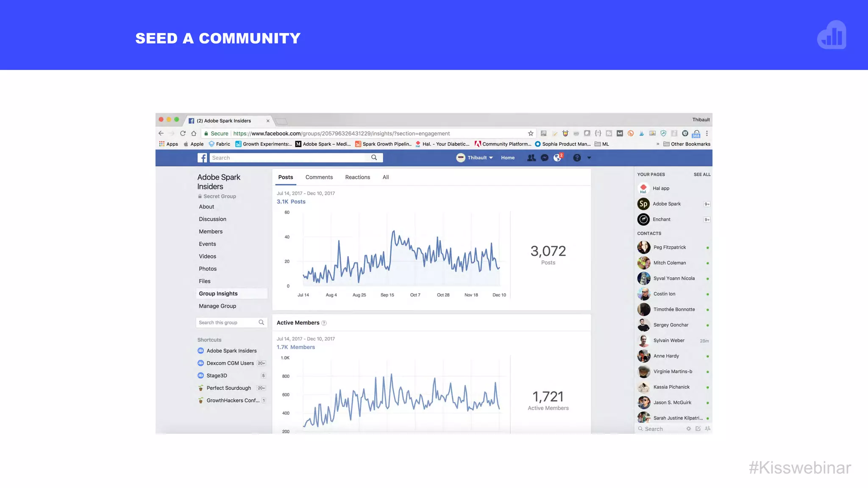Open About in group menu
Image resolution: width=868 pixels, height=488 pixels.
coord(206,207)
